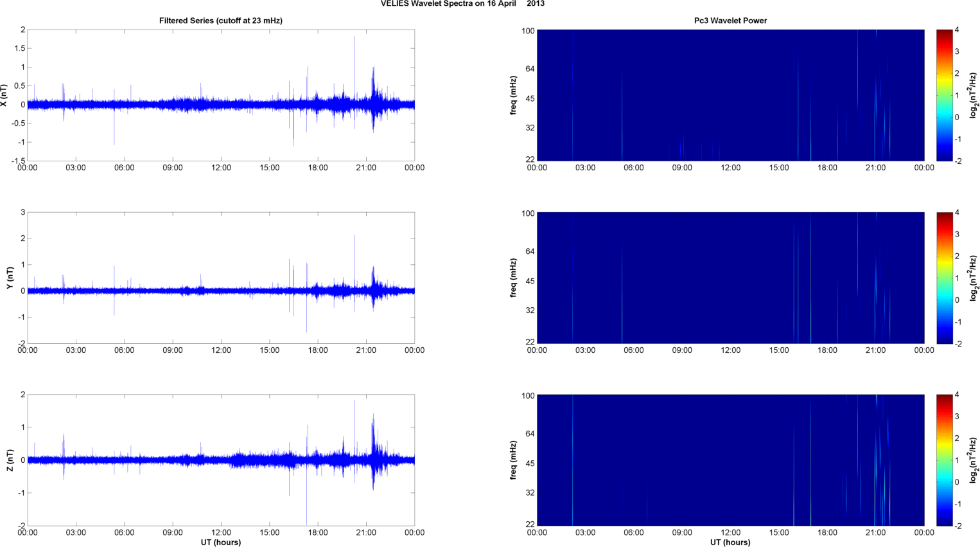Click 'UT (hours)' label under Z time series

pyautogui.click(x=221, y=543)
